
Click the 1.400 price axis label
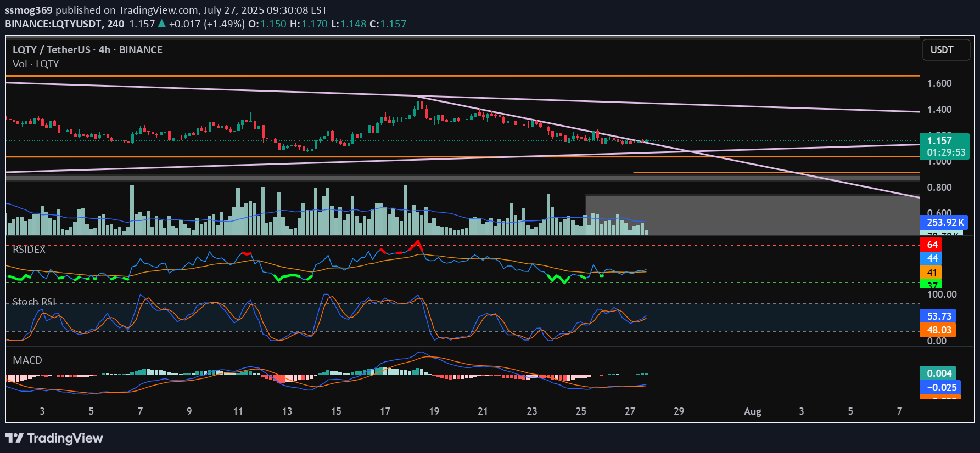(x=939, y=110)
